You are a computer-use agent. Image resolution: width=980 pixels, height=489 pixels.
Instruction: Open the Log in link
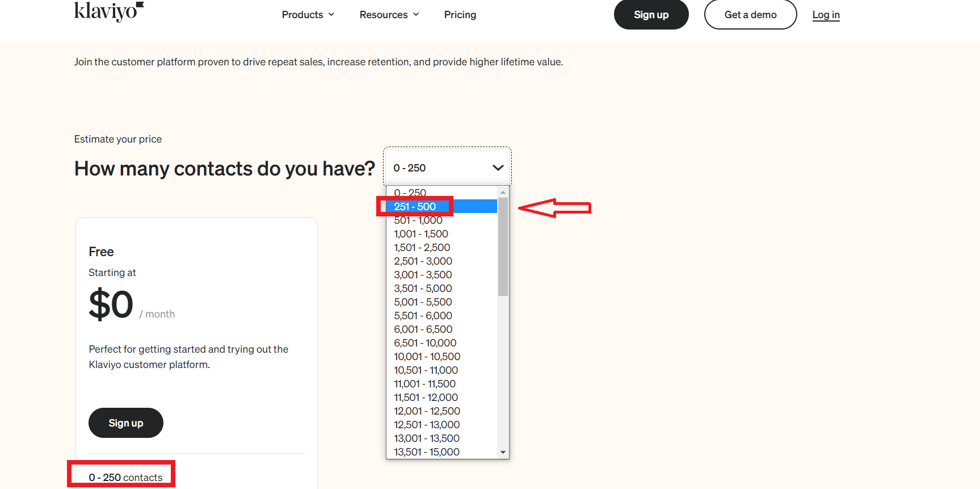pos(826,15)
